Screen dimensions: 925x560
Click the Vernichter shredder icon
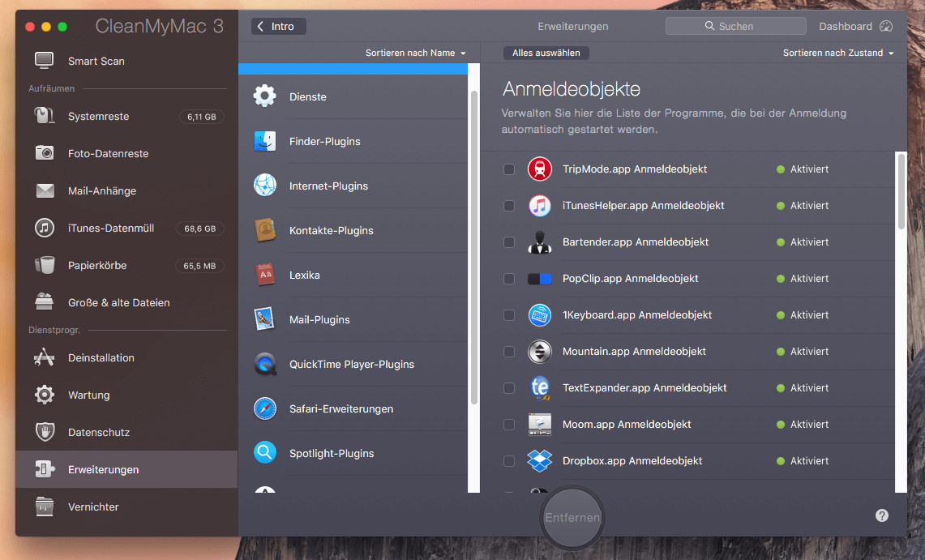[x=45, y=507]
